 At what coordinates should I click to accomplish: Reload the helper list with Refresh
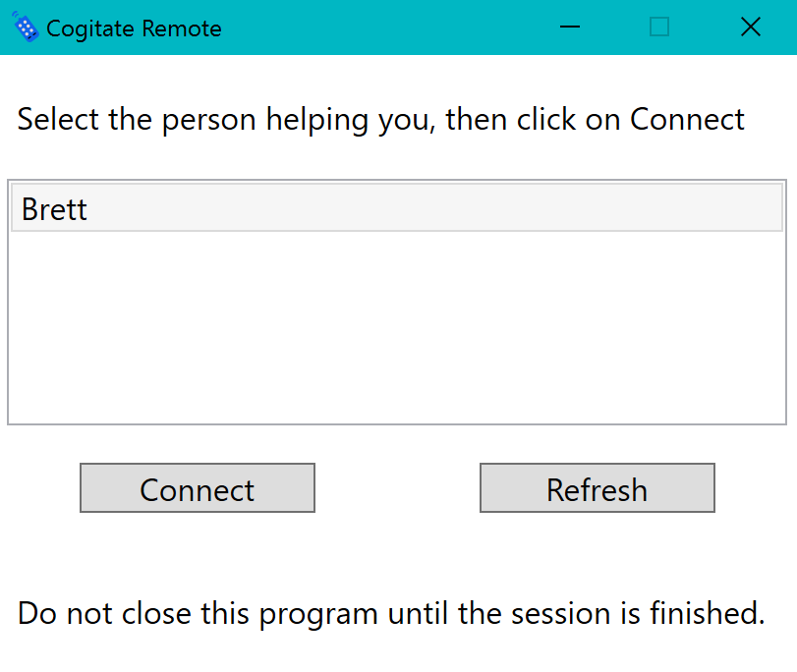pyautogui.click(x=598, y=488)
